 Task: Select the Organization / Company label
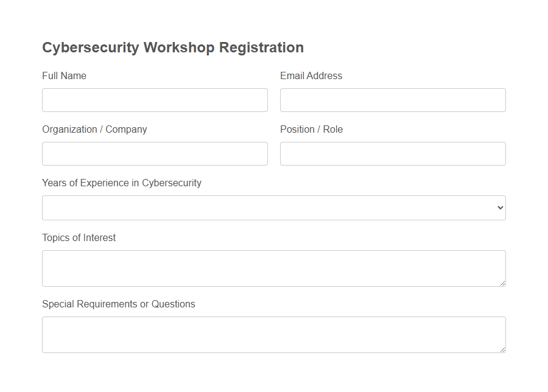click(94, 129)
